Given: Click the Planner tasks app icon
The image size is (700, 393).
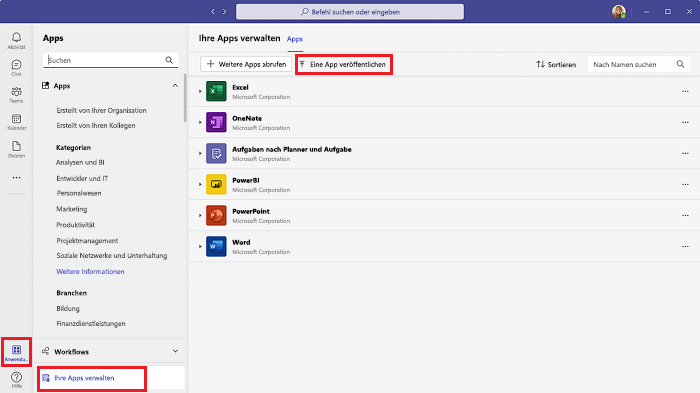Looking at the screenshot, I should (216, 153).
